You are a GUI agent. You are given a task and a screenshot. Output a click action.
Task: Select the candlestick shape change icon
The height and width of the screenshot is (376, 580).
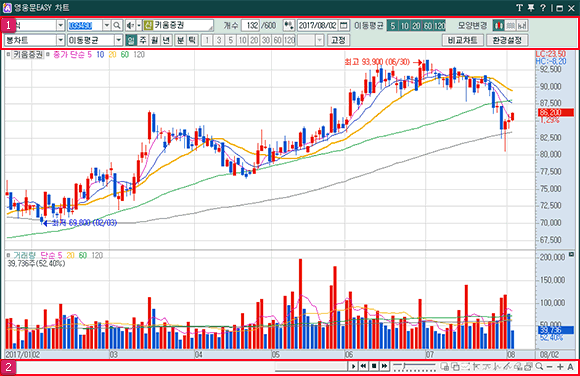click(499, 26)
